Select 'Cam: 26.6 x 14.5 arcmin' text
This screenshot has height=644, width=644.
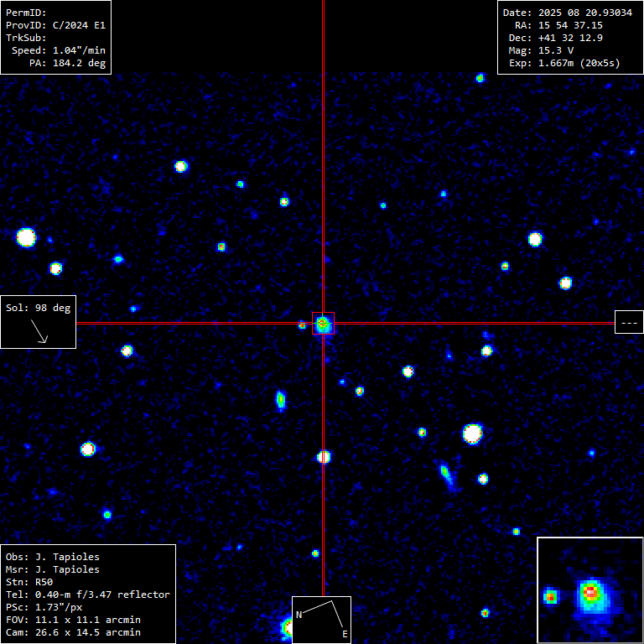click(73, 632)
